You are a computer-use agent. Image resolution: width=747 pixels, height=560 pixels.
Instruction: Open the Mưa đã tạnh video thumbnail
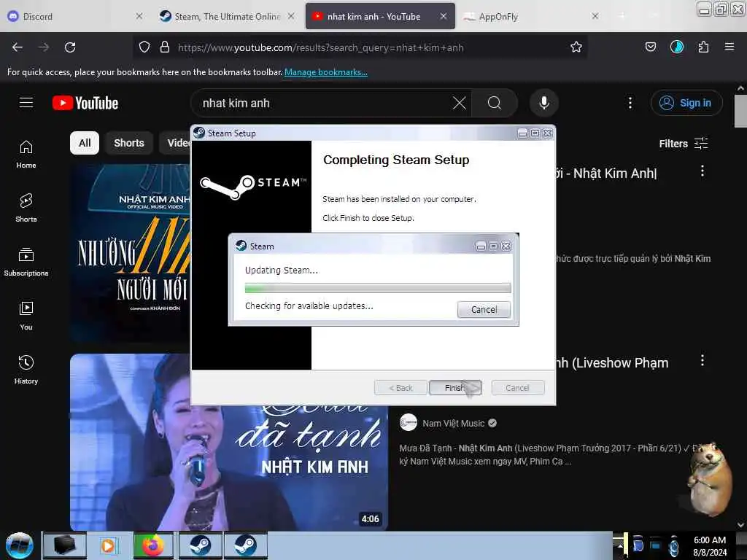(228, 467)
